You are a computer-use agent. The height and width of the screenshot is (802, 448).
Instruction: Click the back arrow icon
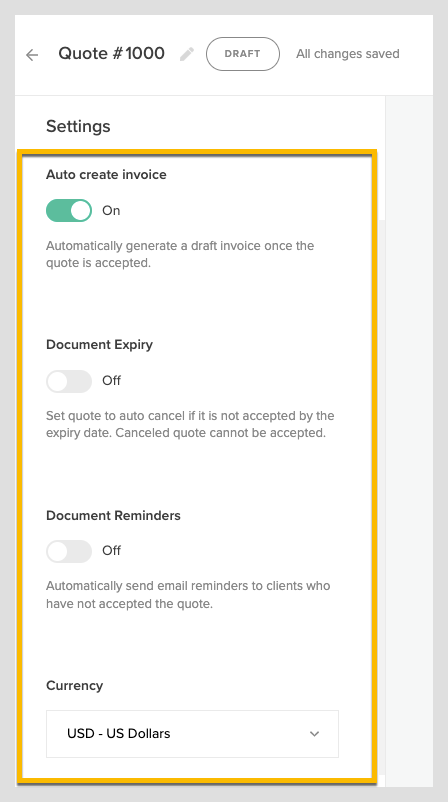click(32, 55)
